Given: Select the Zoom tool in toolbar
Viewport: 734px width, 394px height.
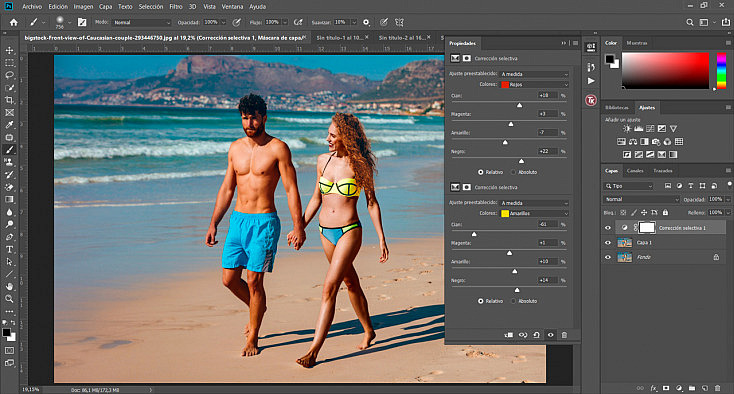Looking at the screenshot, I should (x=9, y=299).
